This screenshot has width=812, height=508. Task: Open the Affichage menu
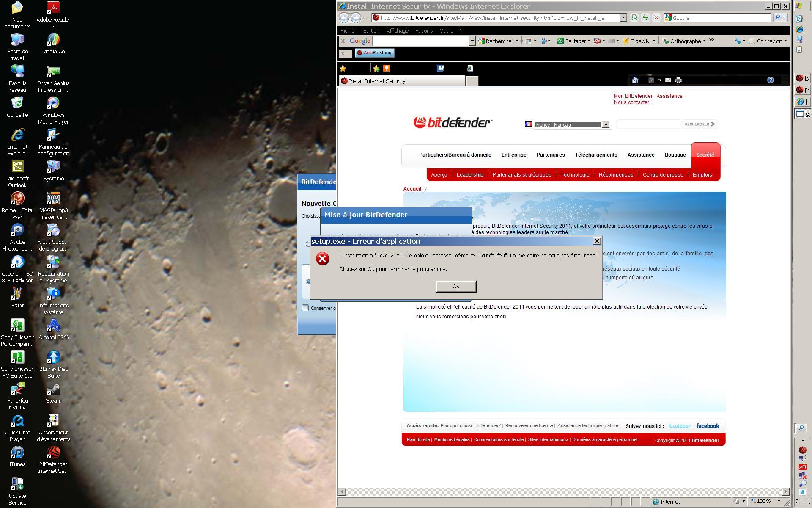point(397,31)
